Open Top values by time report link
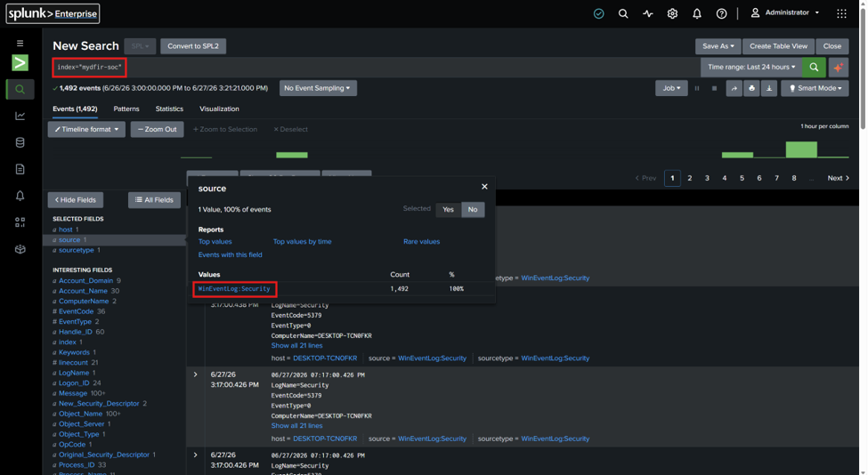 coord(303,242)
